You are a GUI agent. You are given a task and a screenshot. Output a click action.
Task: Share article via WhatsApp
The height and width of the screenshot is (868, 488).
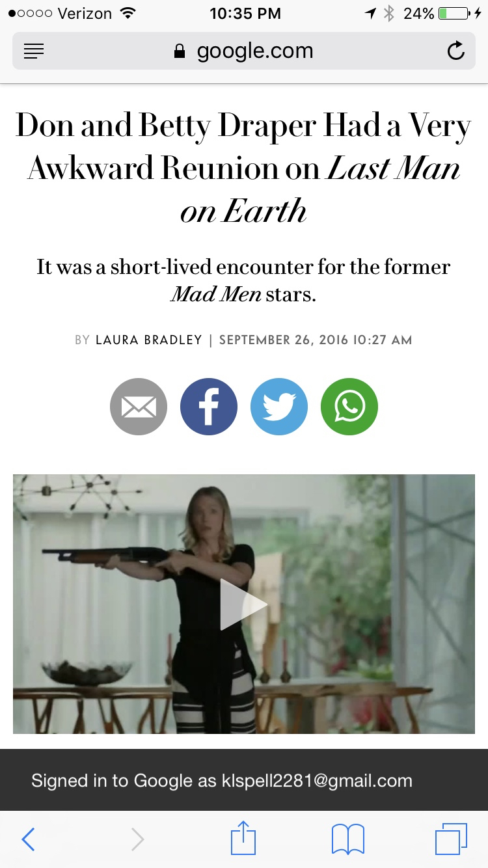[349, 407]
